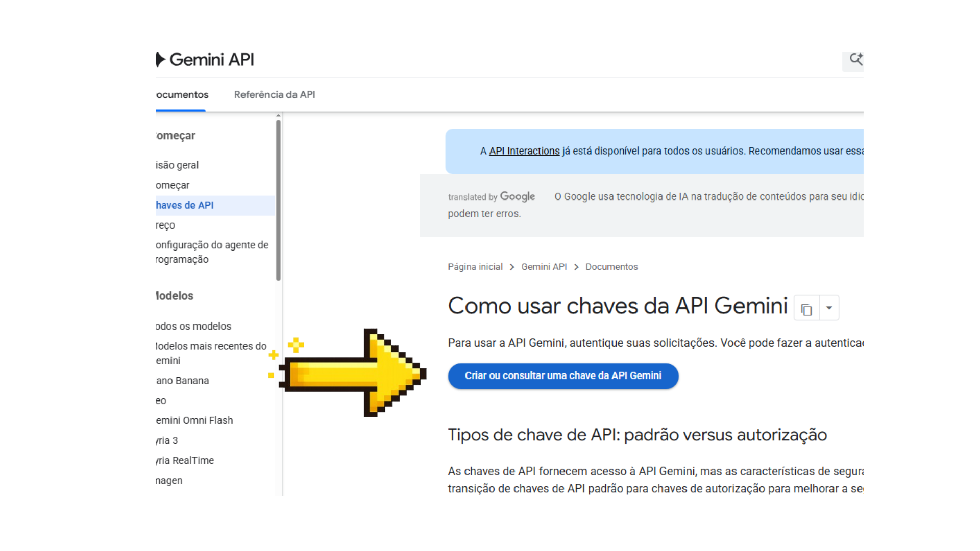This screenshot has width=980, height=551.
Task: Click the Google translate logo
Action: point(518,196)
